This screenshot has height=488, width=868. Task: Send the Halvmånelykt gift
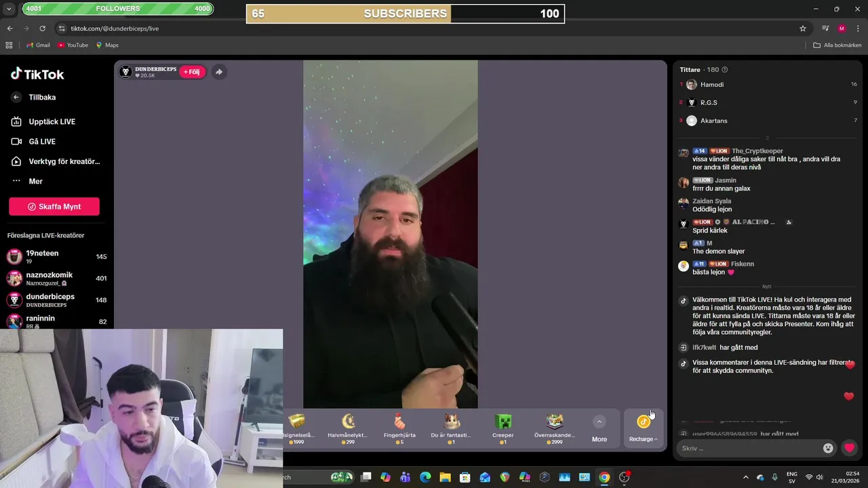tap(348, 428)
